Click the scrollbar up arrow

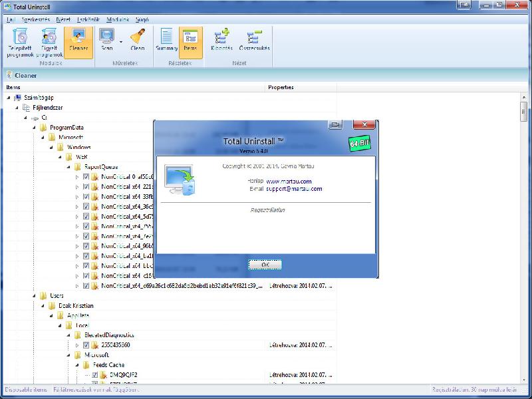click(523, 97)
